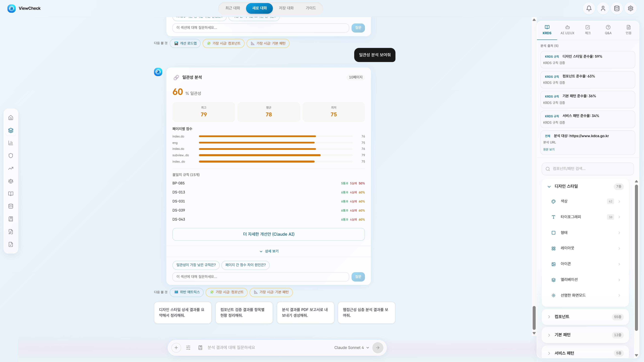Click the assistant avatar next to 일관성 분석
This screenshot has width=644, height=362.
158,72
